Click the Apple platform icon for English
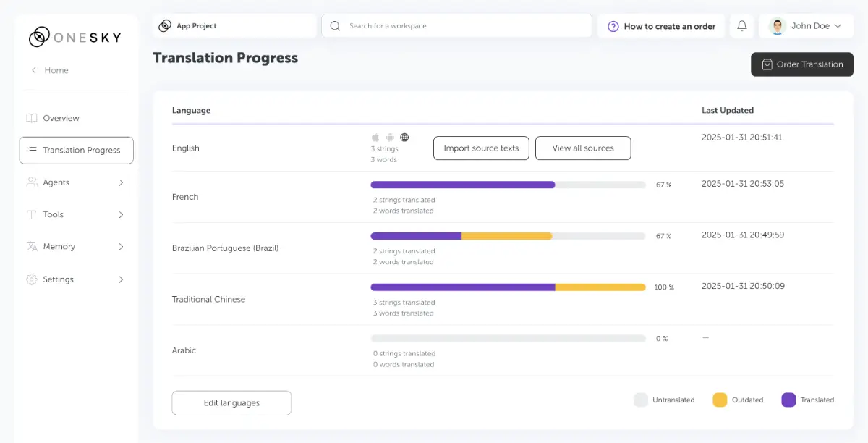Viewport: 868px width, 443px height. (x=375, y=137)
